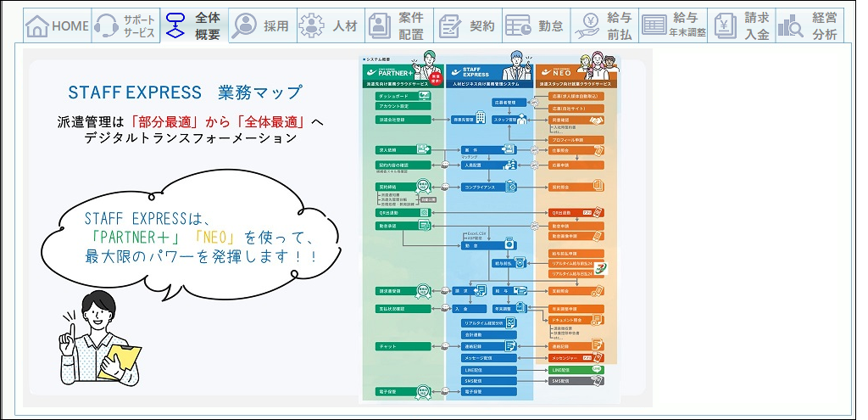Open the 請求入金 tab
This screenshot has height=420, width=868.
pos(742,25)
